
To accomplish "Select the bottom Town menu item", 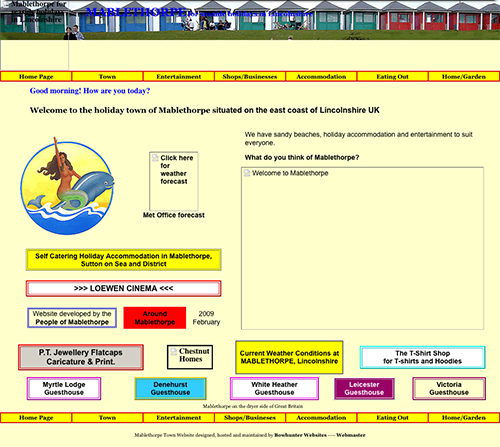I will [x=107, y=418].
